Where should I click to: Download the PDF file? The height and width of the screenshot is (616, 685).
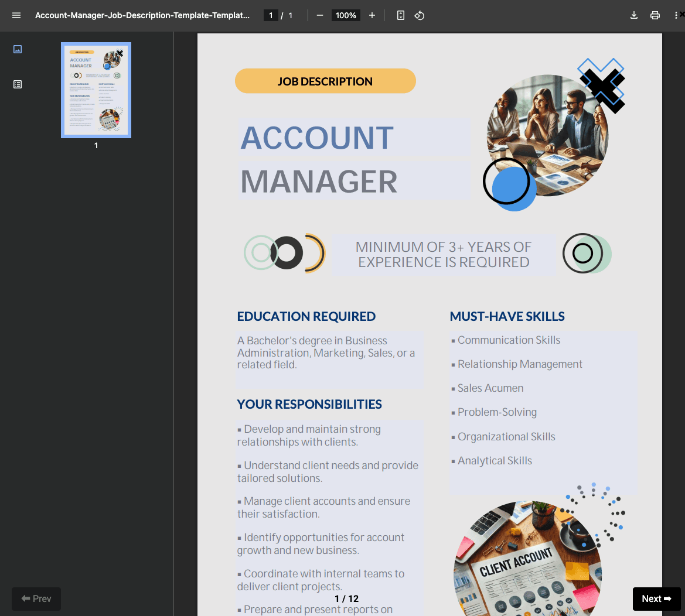tap(634, 15)
